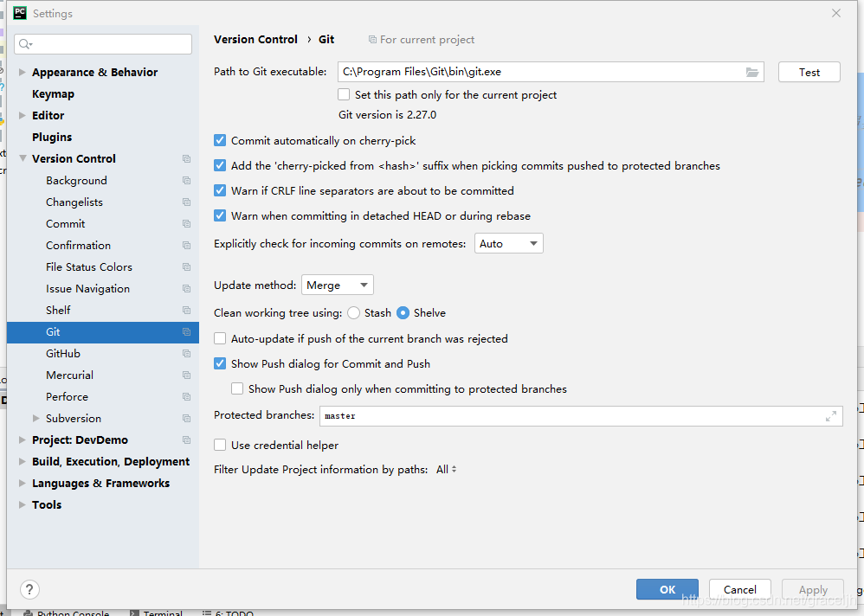864x616 pixels.
Task: Click project-level icon next to Subversion
Action: point(187,419)
